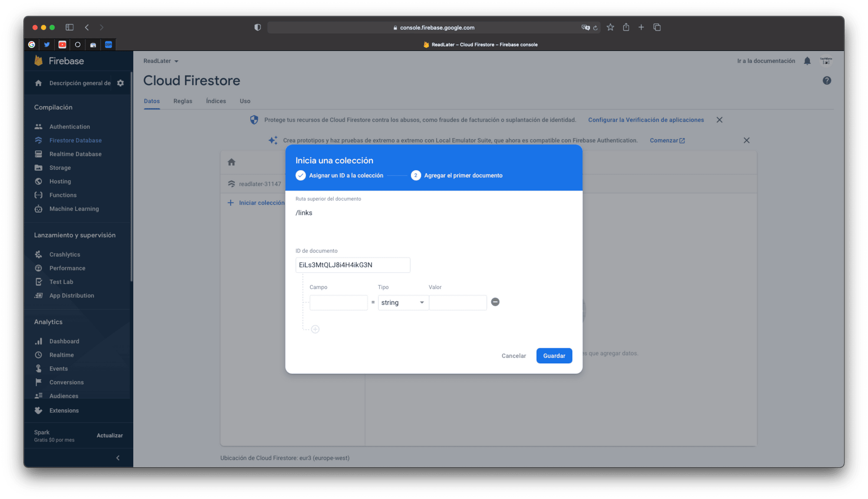Screen dimensions: 868x499
Task: Click the Firestore root home icon
Action: pyautogui.click(x=231, y=162)
